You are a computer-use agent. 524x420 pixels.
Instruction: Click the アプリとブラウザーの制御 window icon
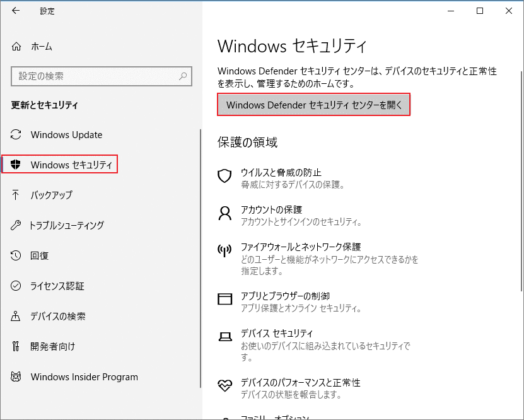click(224, 300)
